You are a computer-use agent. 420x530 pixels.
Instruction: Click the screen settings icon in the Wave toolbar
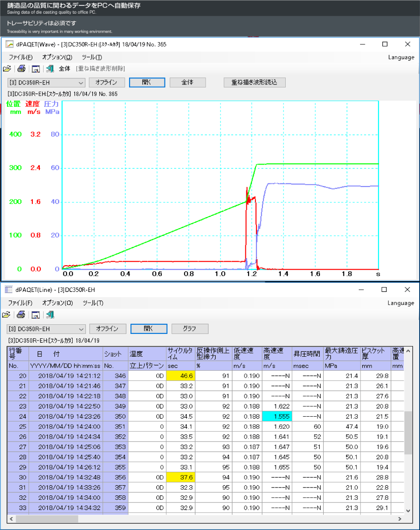pyautogui.click(x=36, y=69)
